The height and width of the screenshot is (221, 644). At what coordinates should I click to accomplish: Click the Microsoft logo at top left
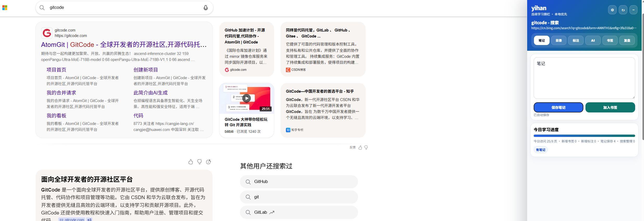click(5, 8)
